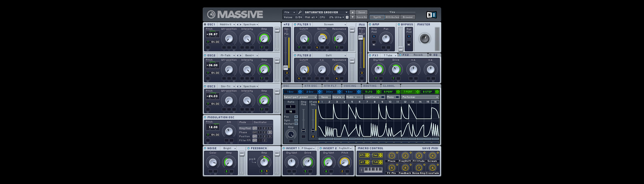Click the TrR macro drag handle

coord(380,162)
